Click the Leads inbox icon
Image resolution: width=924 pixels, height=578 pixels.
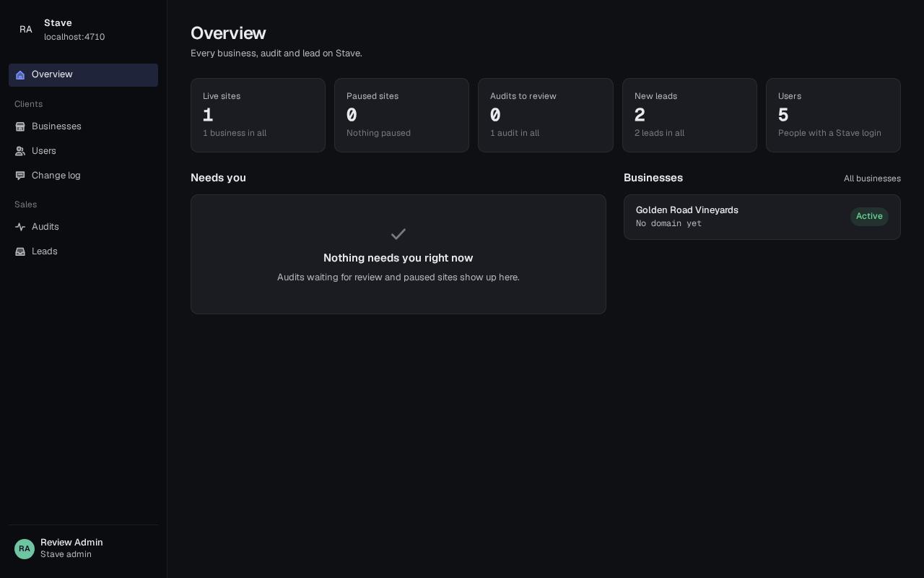pyautogui.click(x=20, y=252)
